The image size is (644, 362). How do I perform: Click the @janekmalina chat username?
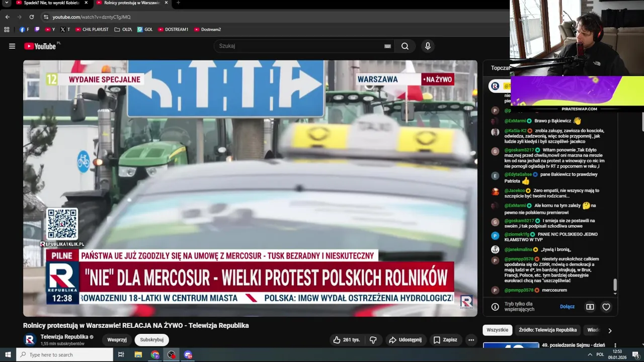coord(518,249)
